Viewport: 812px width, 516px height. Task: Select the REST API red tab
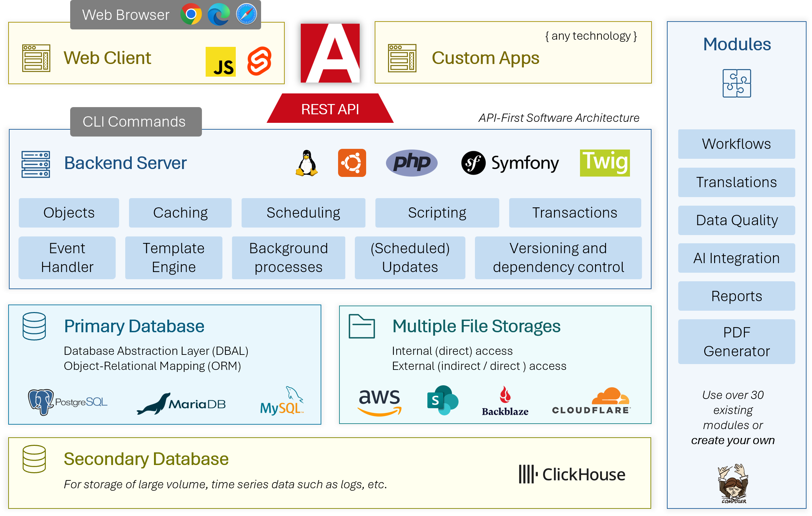click(330, 109)
